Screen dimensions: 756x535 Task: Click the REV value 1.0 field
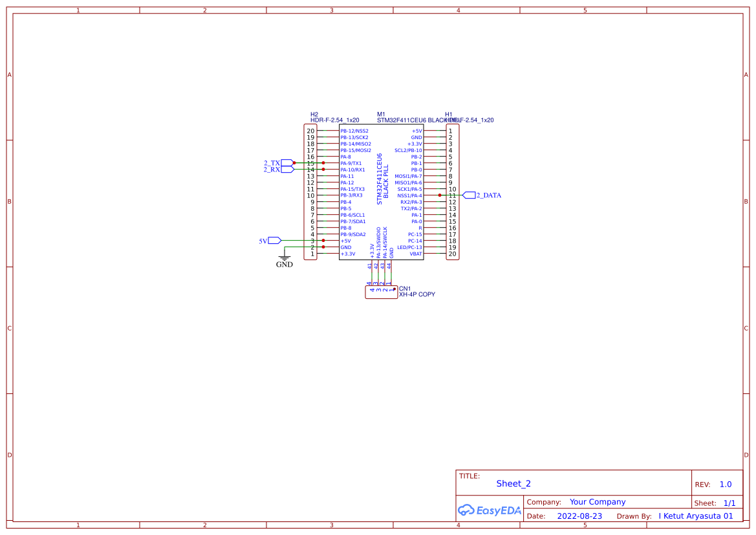(726, 483)
